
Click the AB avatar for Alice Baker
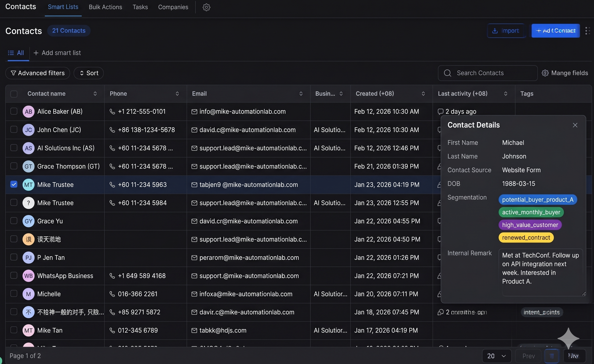coord(28,111)
